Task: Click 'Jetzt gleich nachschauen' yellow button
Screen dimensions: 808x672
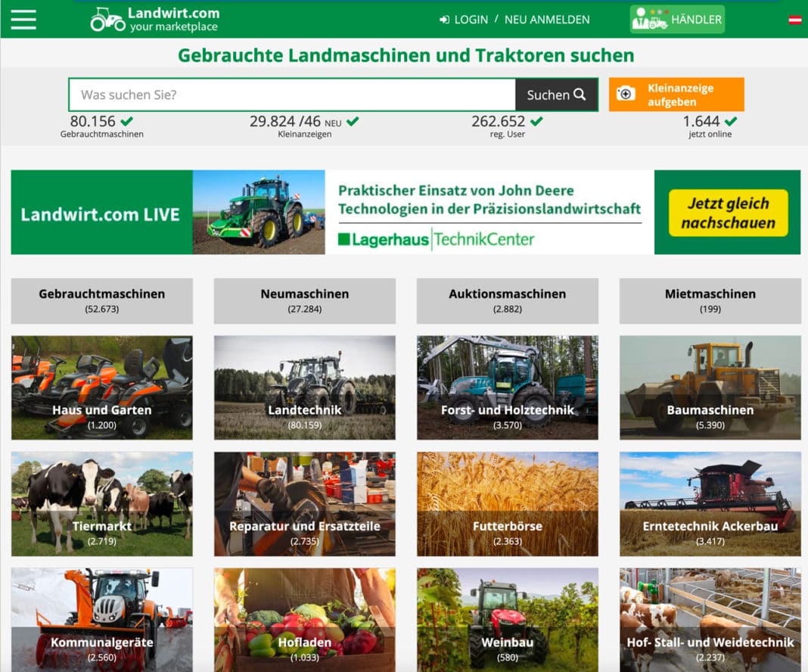Action: click(x=728, y=213)
